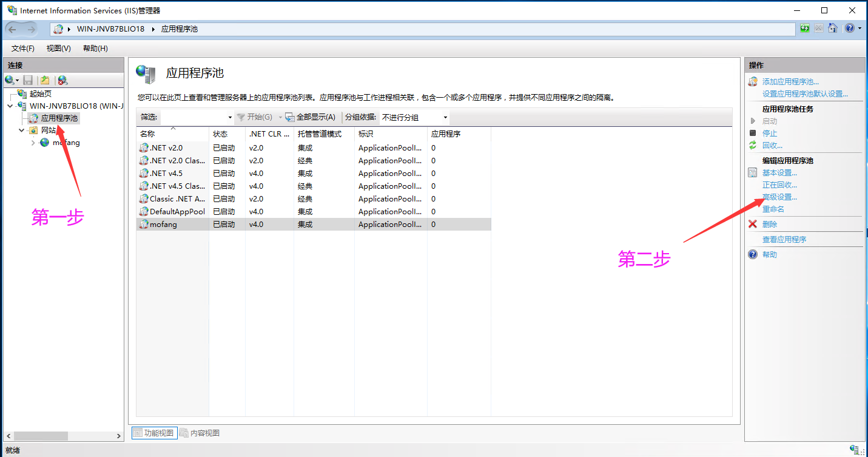The width and height of the screenshot is (868, 457).
Task: Click the save icon in Connections toolbar
Action: (28, 80)
